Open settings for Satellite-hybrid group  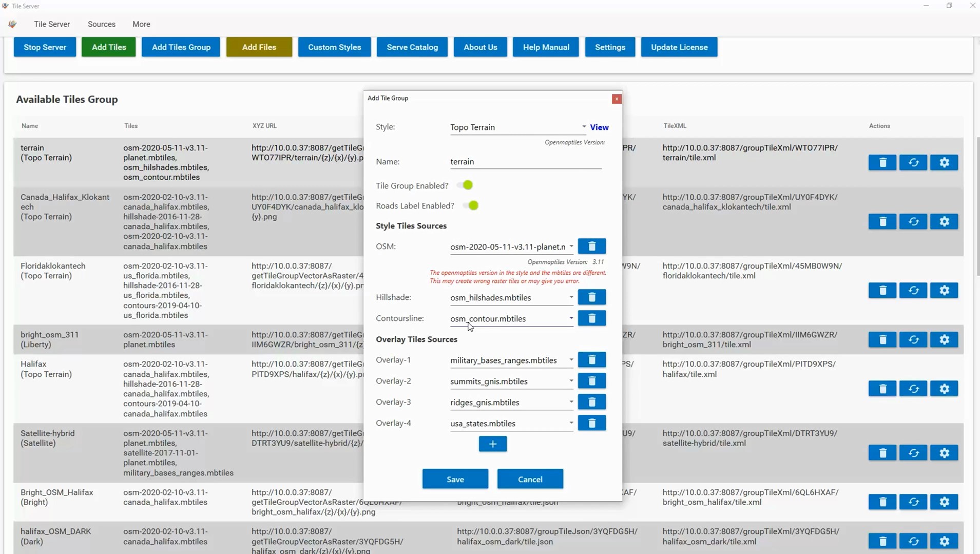click(944, 453)
